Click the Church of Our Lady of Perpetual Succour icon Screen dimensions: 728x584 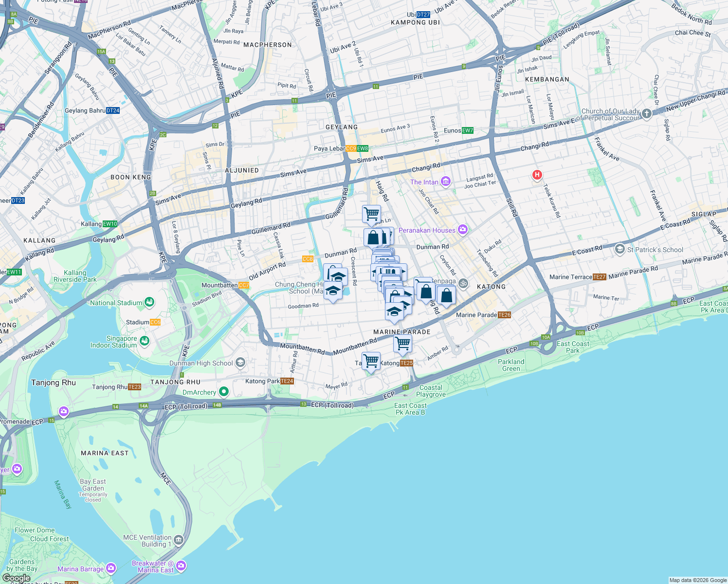pos(646,113)
